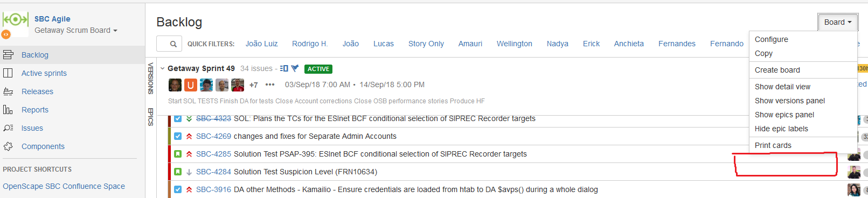Choose Show epics panel menu entry
The height and width of the screenshot is (198, 868).
(784, 115)
